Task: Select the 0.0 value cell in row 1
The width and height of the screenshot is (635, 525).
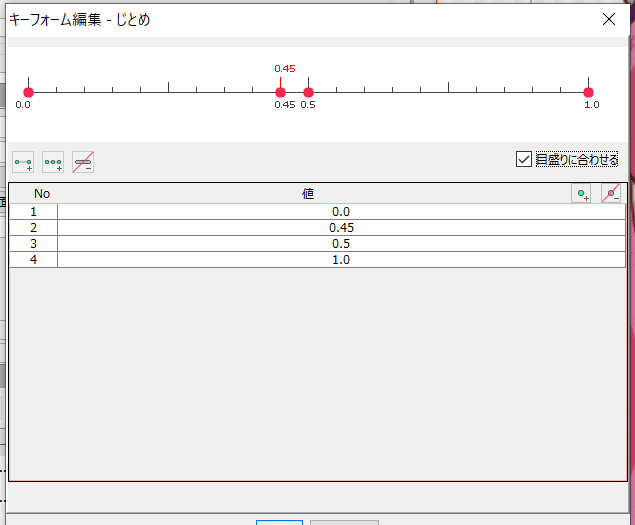Action: coord(341,212)
